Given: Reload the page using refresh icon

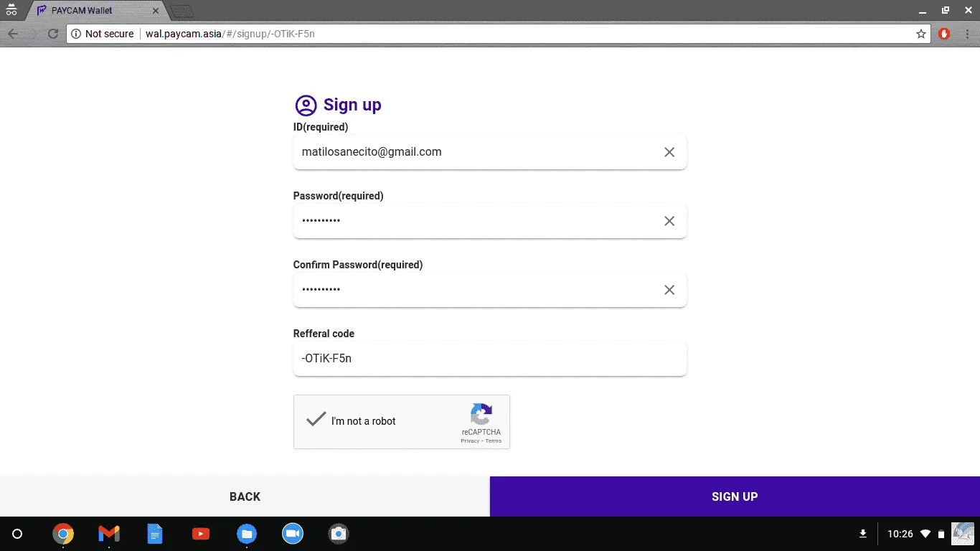Looking at the screenshot, I should click(53, 34).
